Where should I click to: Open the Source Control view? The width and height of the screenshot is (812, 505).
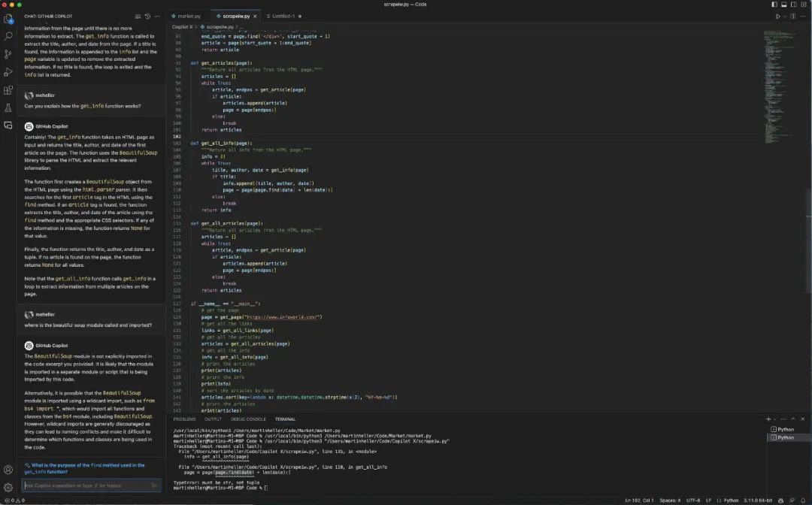click(x=8, y=54)
